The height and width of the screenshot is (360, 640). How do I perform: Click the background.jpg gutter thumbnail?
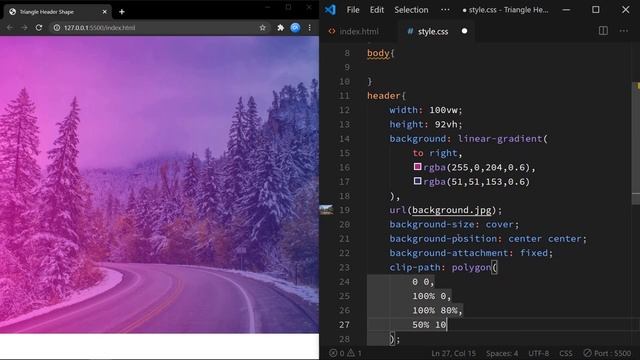[326, 210]
